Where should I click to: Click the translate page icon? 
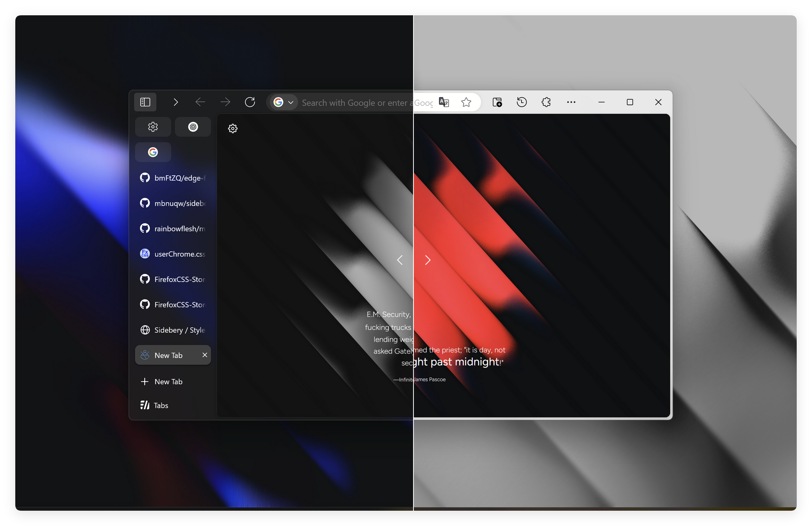point(444,102)
